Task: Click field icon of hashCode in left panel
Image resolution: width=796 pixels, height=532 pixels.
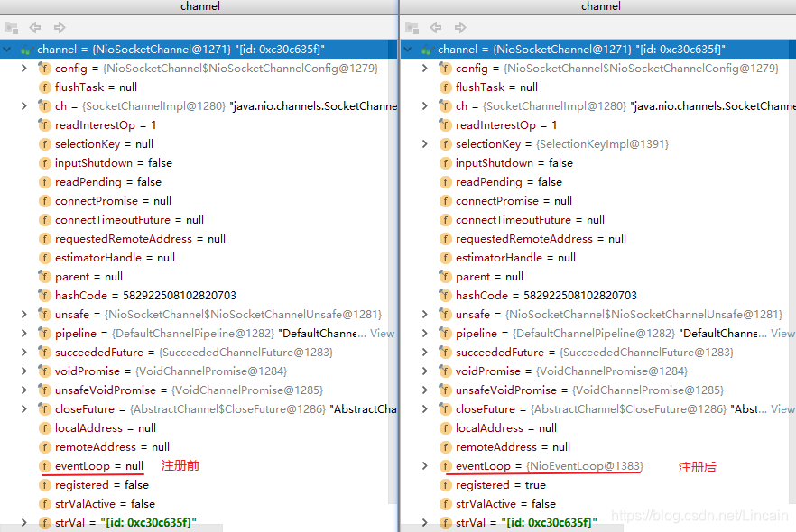Action: tap(44, 295)
